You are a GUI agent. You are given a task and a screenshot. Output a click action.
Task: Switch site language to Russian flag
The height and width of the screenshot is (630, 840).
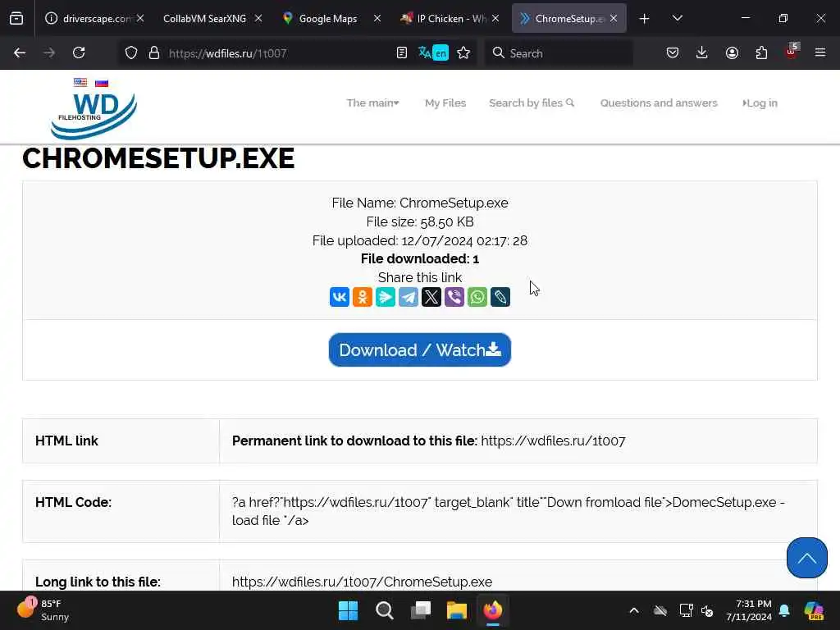coord(102,83)
